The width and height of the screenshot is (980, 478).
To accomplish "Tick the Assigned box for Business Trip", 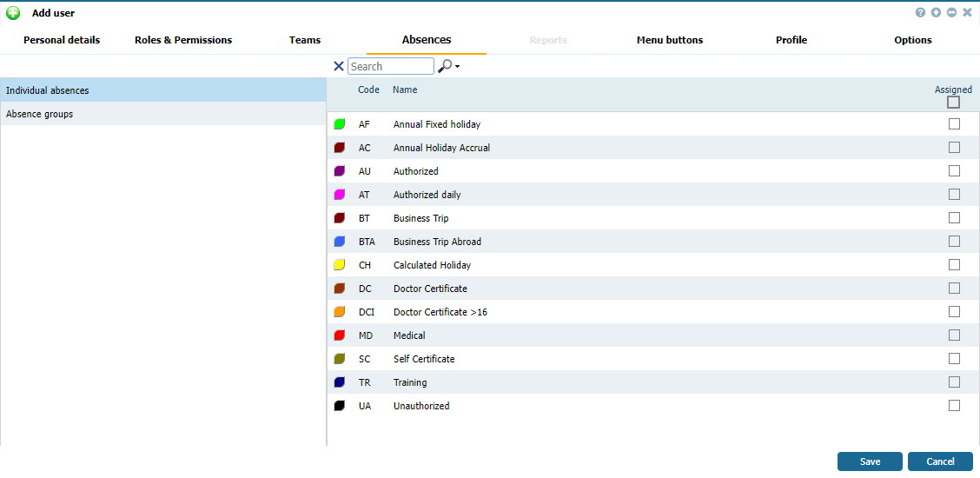I will (x=954, y=218).
